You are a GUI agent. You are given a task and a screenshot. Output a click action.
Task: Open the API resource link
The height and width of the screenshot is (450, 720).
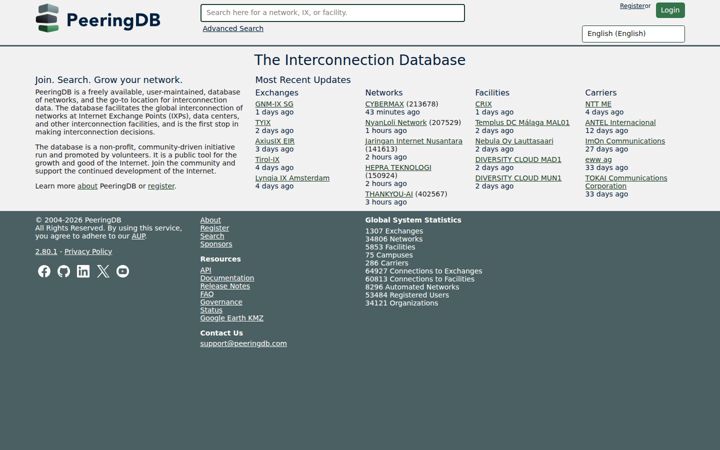[206, 270]
